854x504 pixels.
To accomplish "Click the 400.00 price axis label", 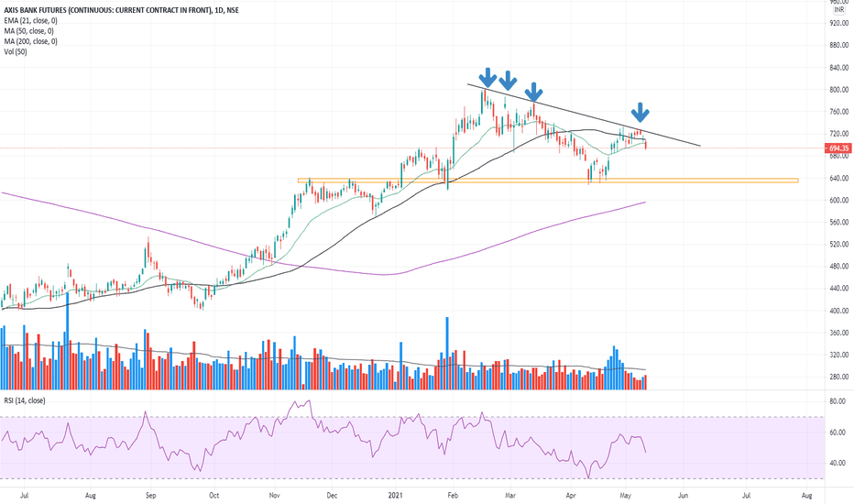I will click(839, 311).
